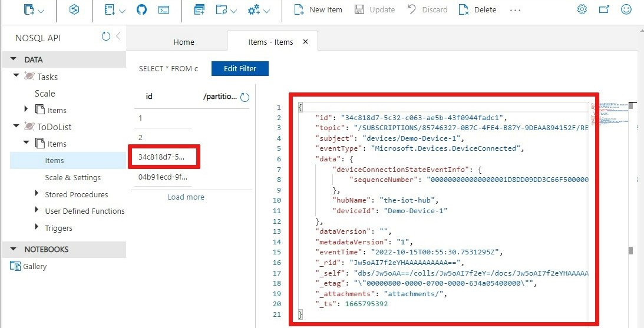Click the Update save button
644x328 pixels.
click(374, 10)
